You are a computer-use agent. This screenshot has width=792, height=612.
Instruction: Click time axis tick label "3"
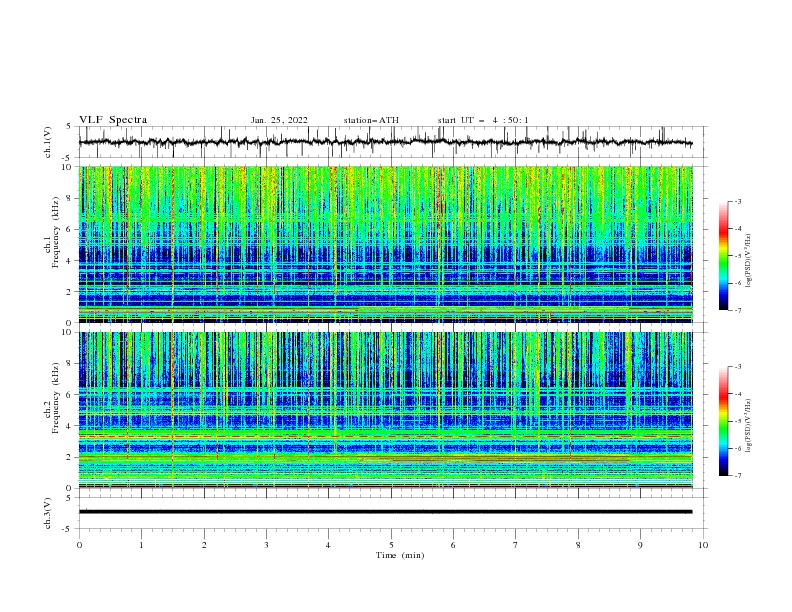pos(266,545)
